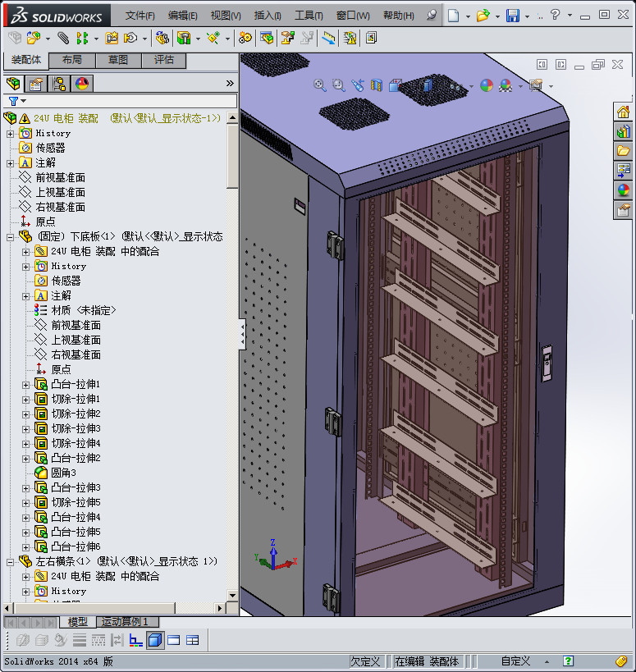Open File Explorer folder icon in task pane
This screenshot has height=672, width=636.
623,151
